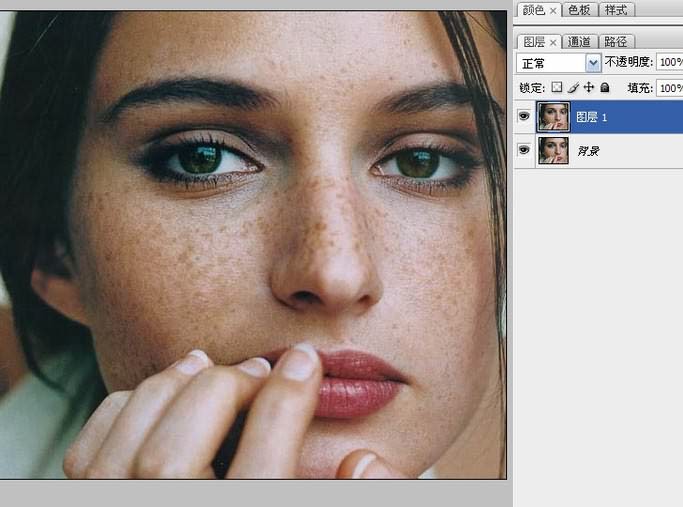Switch to the 通道 tab

[x=579, y=42]
